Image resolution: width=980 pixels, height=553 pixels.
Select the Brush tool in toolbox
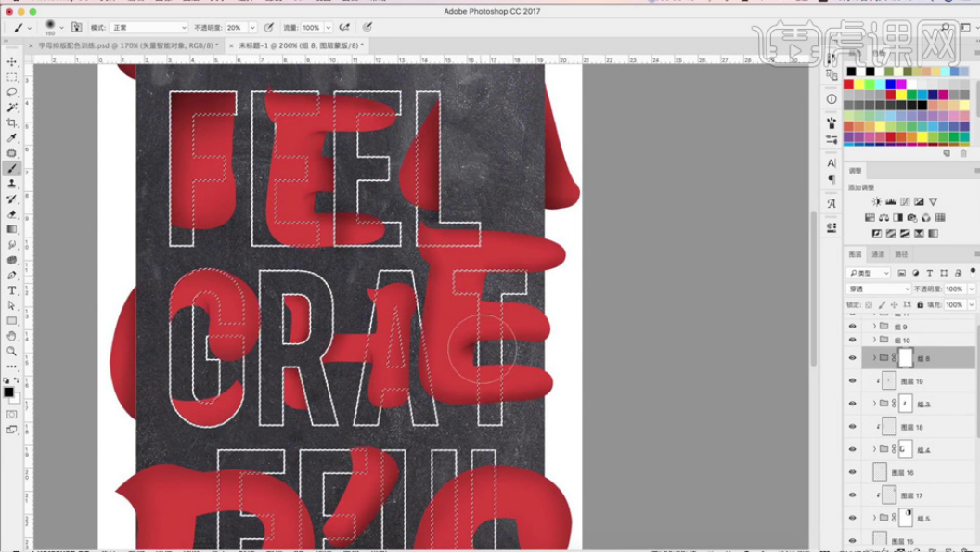pyautogui.click(x=12, y=169)
